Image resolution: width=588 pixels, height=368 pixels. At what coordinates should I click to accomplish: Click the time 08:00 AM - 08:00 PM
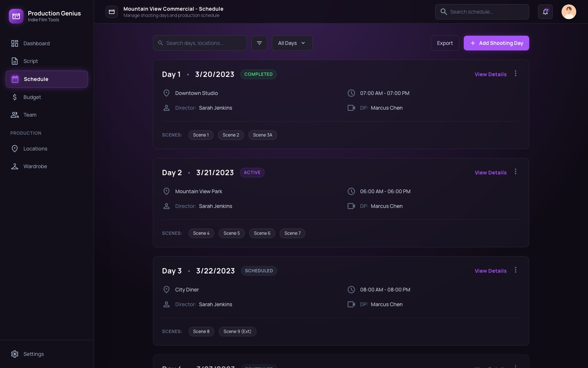385,290
